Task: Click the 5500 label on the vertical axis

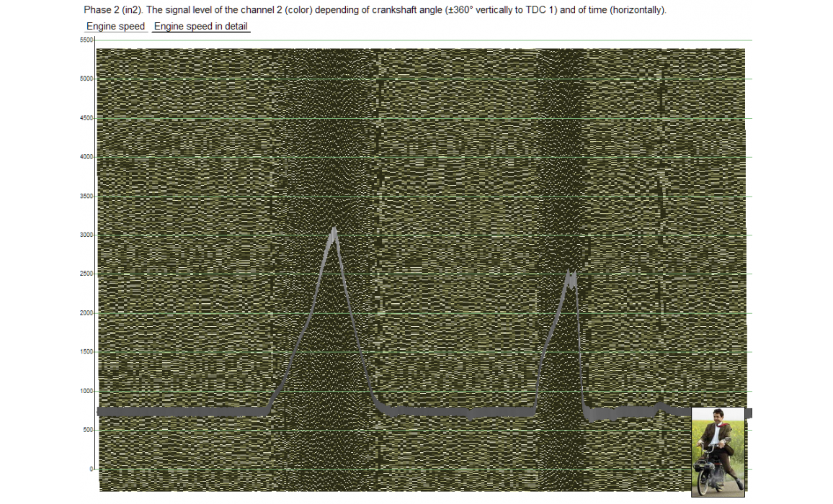Action: click(86, 40)
